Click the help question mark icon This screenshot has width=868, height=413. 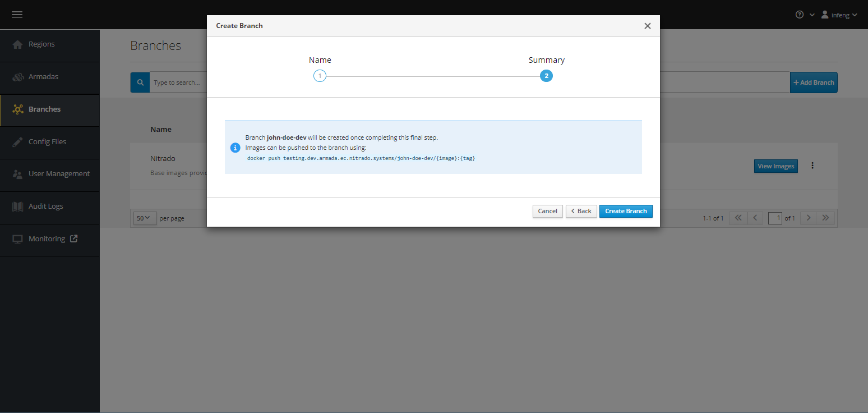tap(800, 15)
